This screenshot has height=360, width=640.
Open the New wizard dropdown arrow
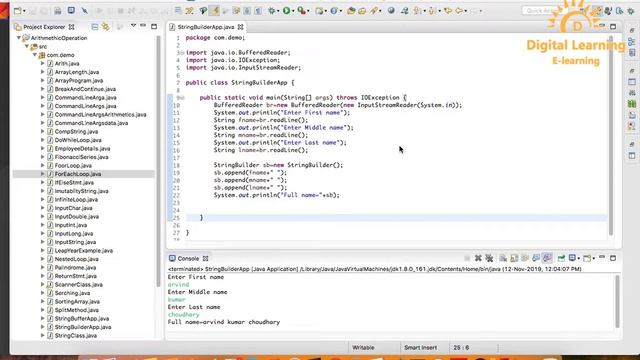click(x=24, y=11)
